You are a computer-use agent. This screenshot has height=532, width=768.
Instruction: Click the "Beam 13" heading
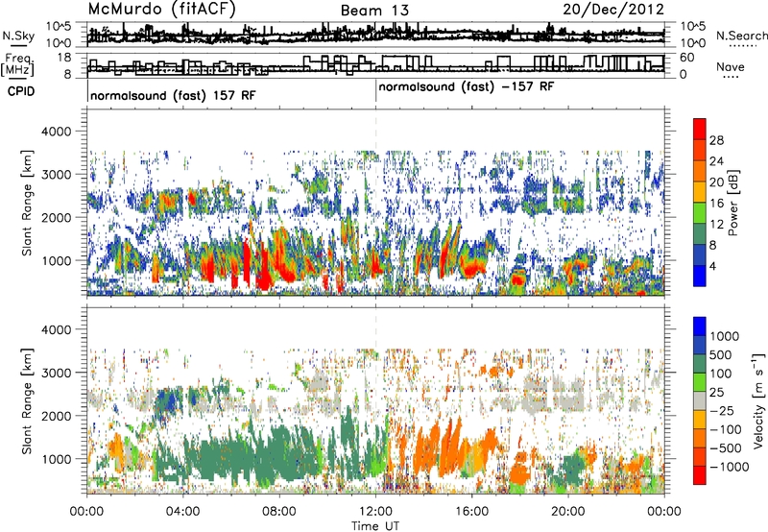pos(374,11)
